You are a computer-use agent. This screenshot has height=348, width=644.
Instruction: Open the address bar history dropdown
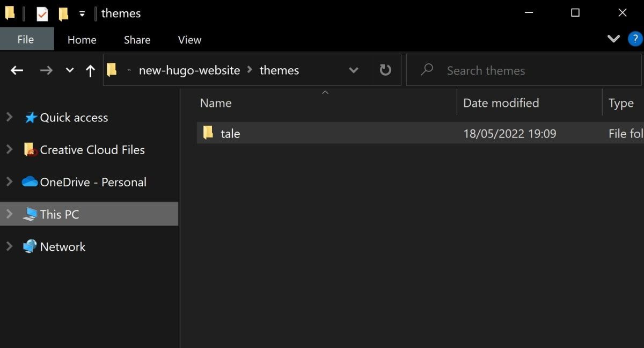(x=353, y=70)
